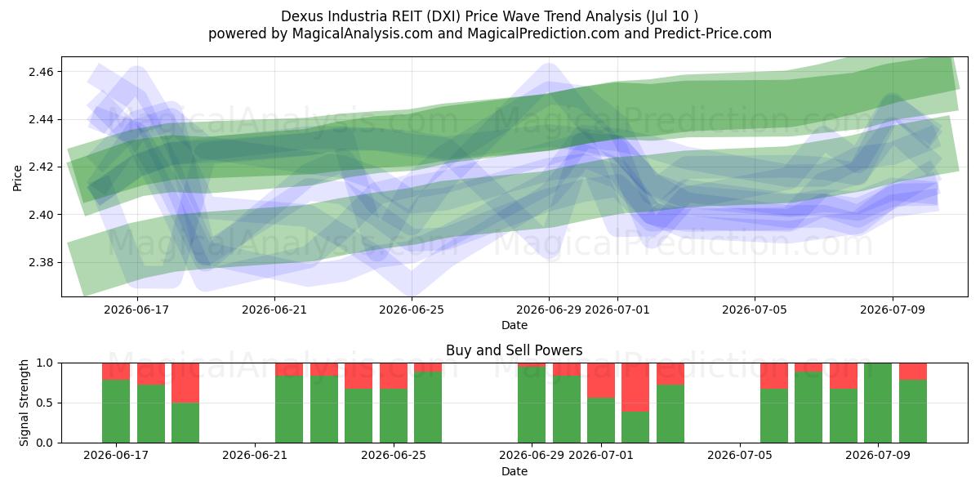This screenshot has width=980, height=490.
Task: Click the last green bar for 2026-07-10
Action: 913,412
